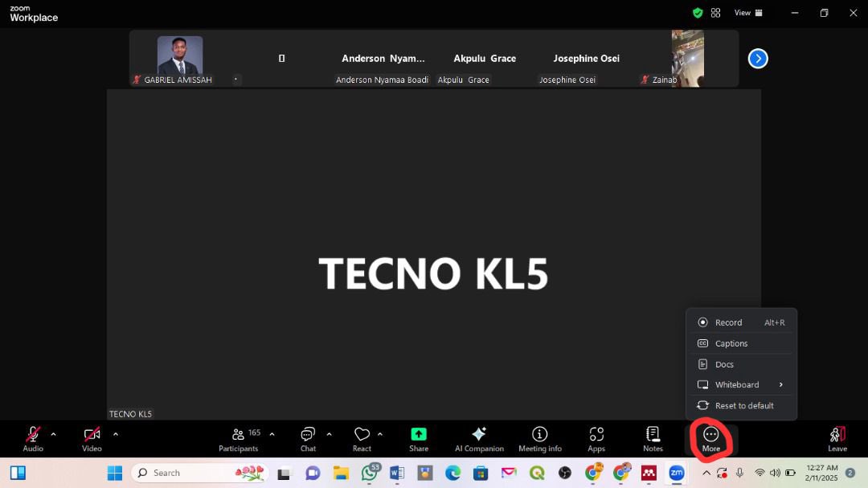Image resolution: width=868 pixels, height=488 pixels.
Task: Open the Windows Start menu
Action: tap(115, 473)
